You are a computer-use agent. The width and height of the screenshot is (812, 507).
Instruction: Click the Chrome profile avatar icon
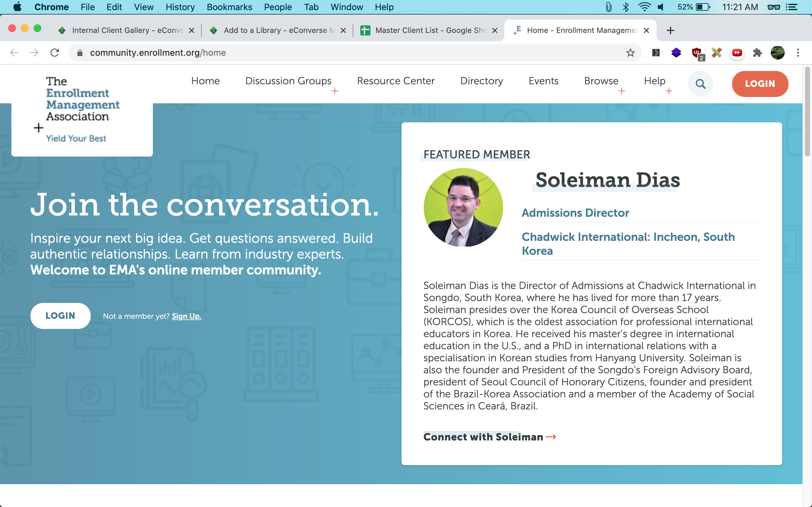click(x=777, y=53)
